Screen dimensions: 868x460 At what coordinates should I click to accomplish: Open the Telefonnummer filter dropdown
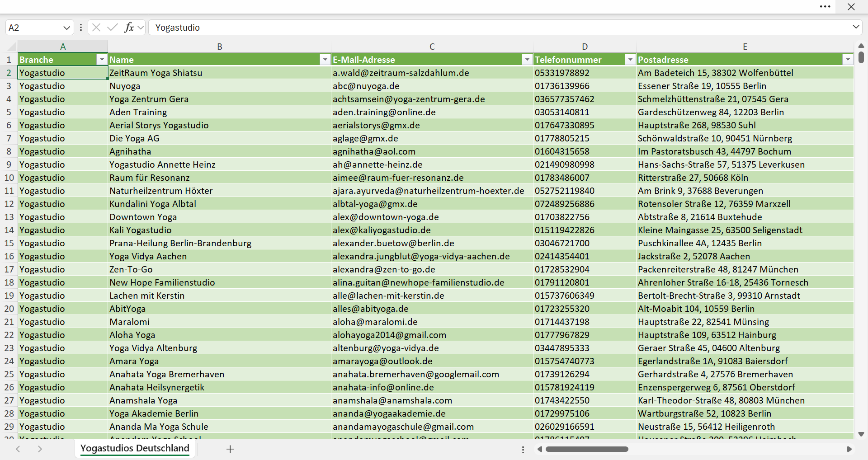click(x=630, y=60)
